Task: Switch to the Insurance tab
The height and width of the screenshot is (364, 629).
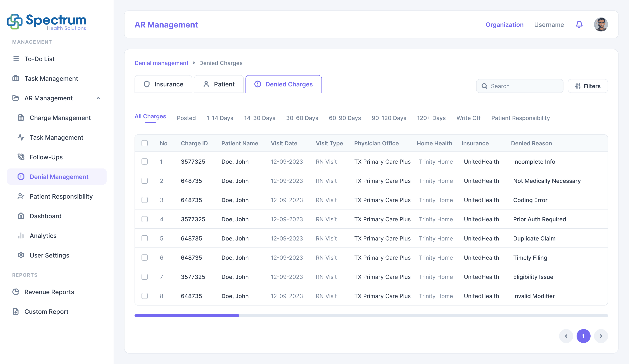Action: pyautogui.click(x=163, y=84)
